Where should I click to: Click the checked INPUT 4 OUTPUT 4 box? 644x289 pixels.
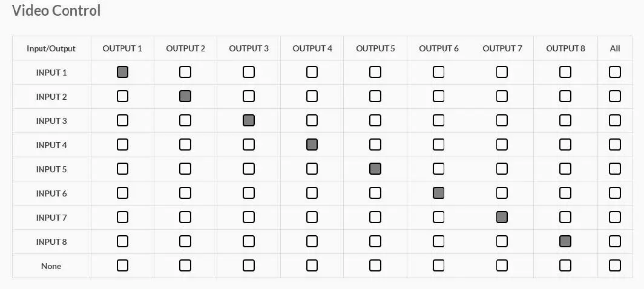pyautogui.click(x=312, y=144)
